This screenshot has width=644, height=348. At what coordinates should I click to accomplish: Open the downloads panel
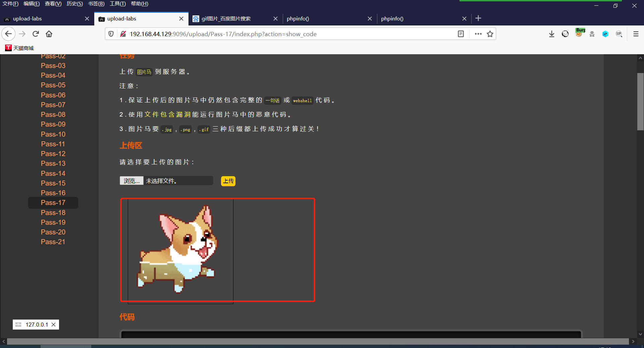pyautogui.click(x=552, y=34)
